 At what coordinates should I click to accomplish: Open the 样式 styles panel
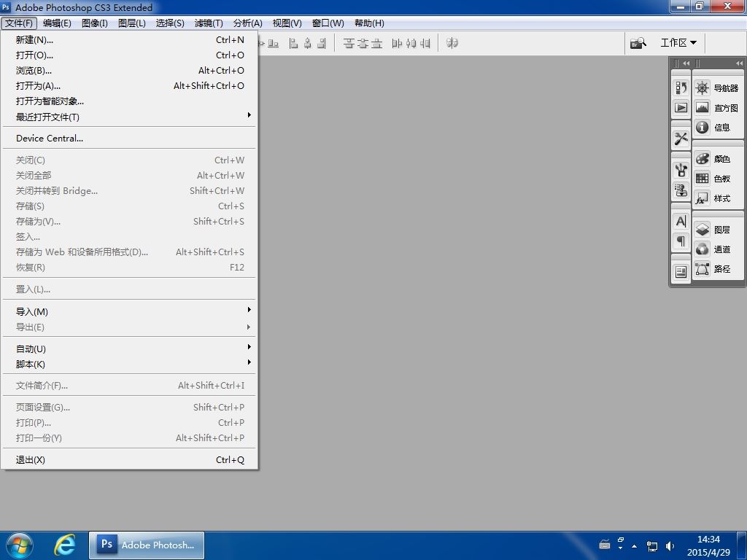pyautogui.click(x=717, y=198)
